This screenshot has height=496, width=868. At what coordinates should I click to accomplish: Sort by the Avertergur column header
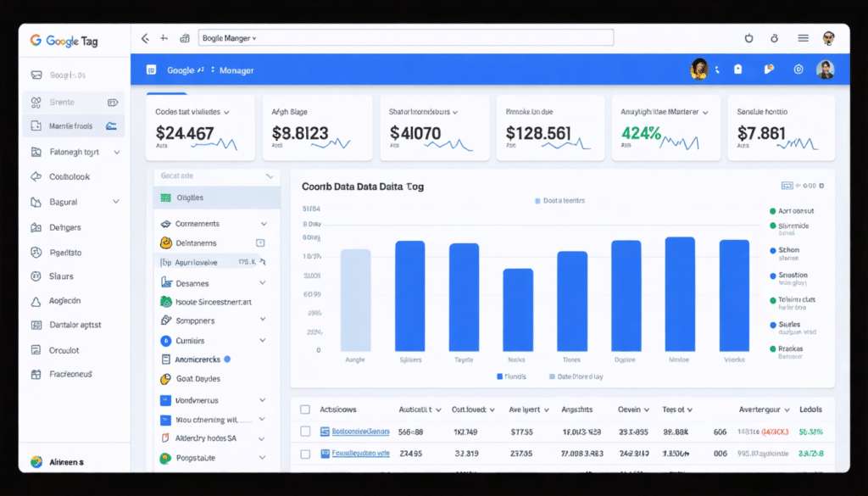click(765, 410)
